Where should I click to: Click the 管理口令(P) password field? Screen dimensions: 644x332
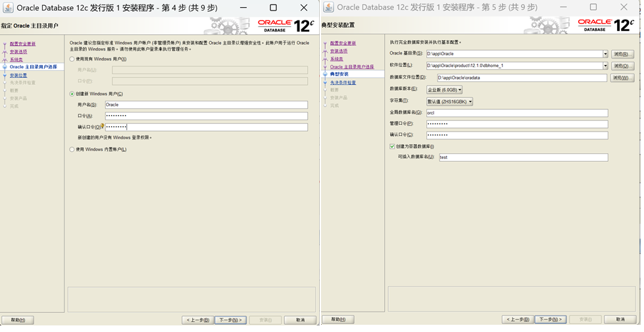click(x=517, y=124)
